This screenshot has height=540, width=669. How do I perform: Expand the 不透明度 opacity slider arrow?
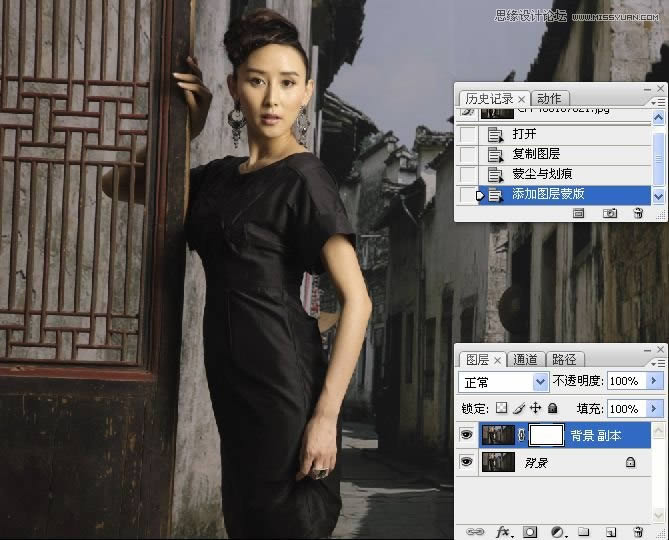(656, 382)
